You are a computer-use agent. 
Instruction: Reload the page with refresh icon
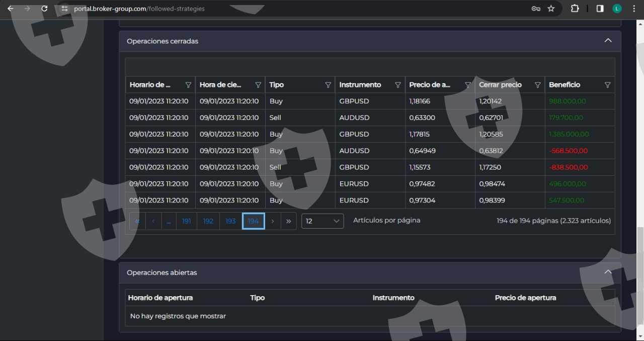(44, 9)
